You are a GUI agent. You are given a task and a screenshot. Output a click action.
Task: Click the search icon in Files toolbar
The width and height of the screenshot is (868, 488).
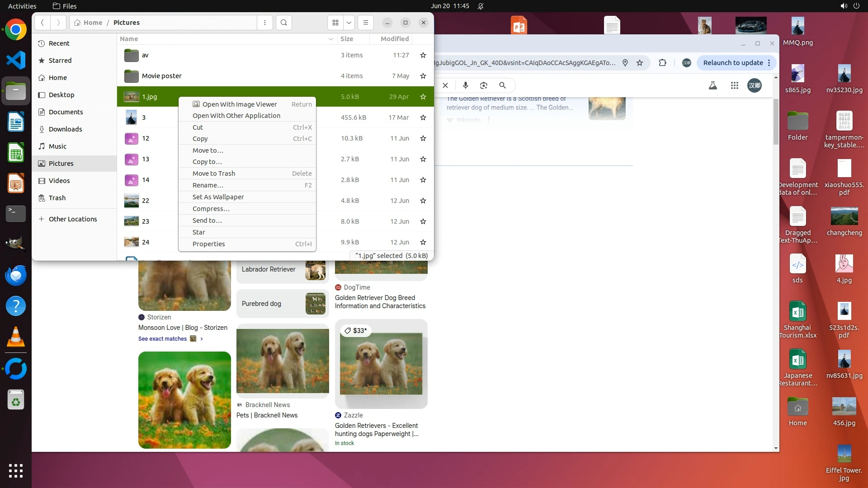283,23
